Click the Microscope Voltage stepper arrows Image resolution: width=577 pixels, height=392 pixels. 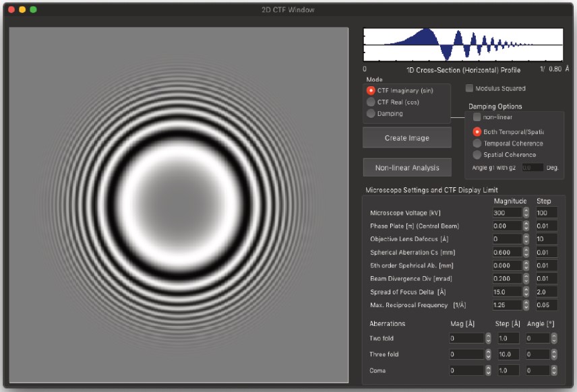pyautogui.click(x=526, y=213)
